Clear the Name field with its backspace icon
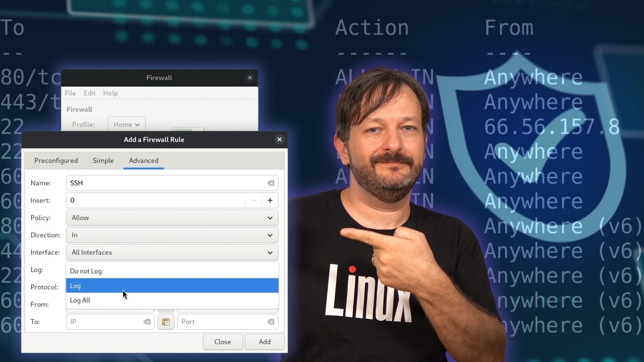The height and width of the screenshot is (362, 644). tap(270, 183)
